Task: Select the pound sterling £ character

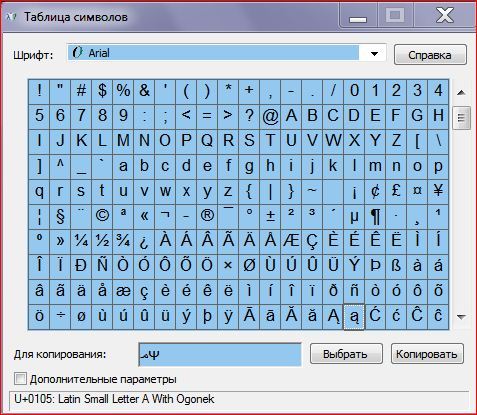Action: click(396, 191)
